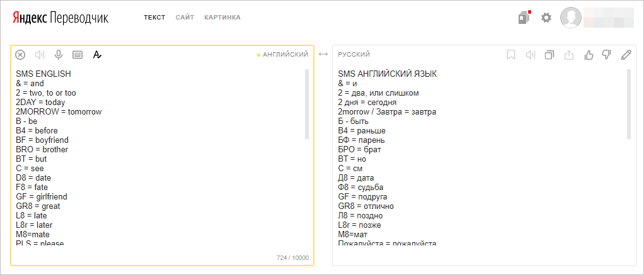Rate the translation with thumbs down
The image size is (644, 275).
coord(607,55)
